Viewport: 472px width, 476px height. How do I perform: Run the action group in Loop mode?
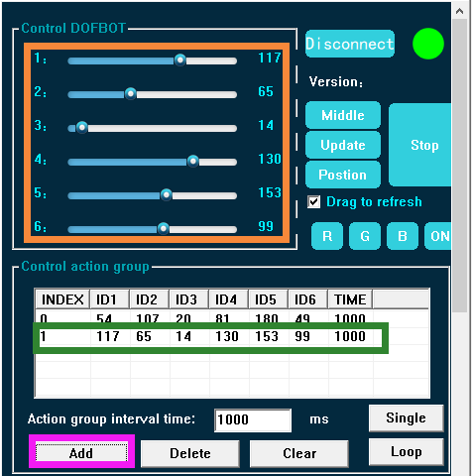click(407, 451)
